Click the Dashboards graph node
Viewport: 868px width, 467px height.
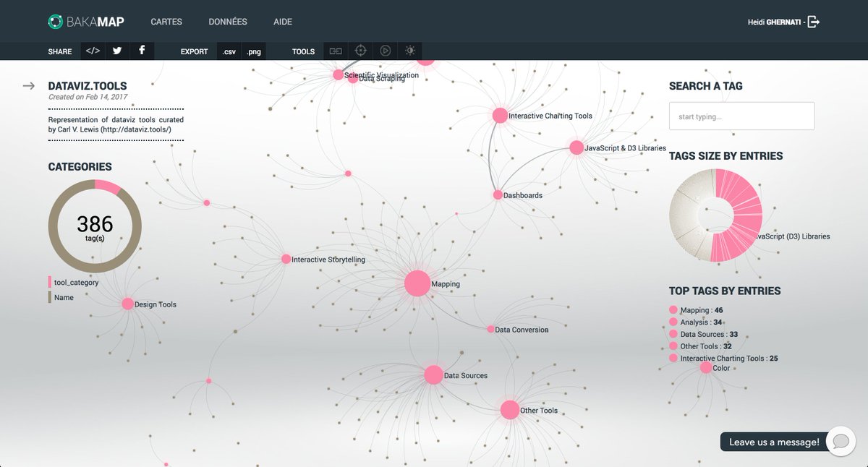(498, 195)
